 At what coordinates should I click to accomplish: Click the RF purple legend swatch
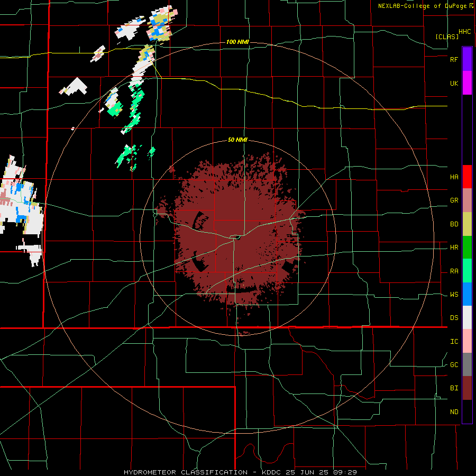coord(467,59)
